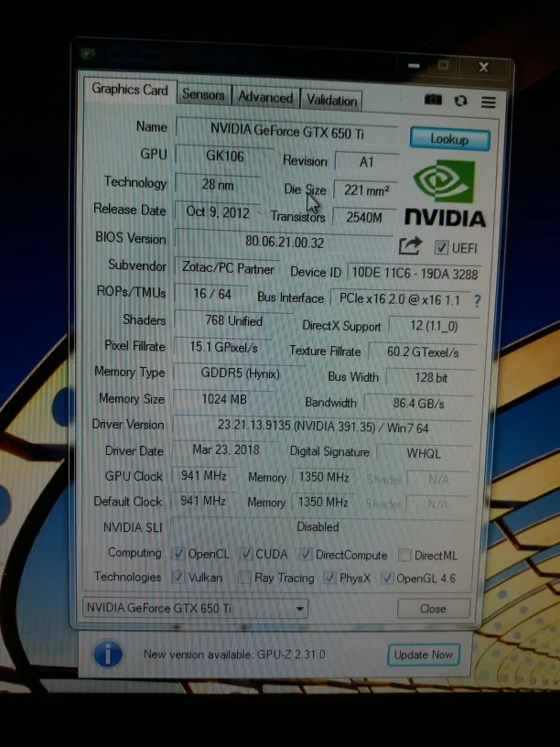Toggle the OpenCL checkbox
Screen dimensions: 560x747
point(178,553)
